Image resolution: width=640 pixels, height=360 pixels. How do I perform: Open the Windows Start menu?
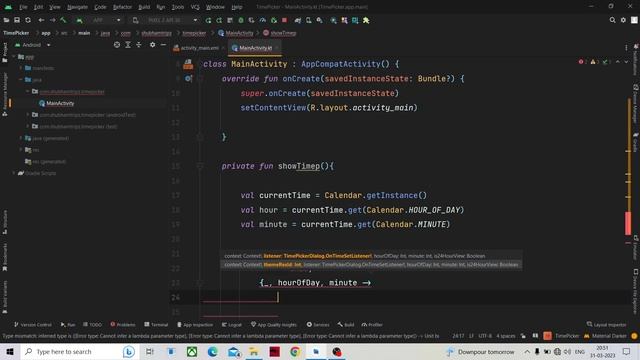coord(10,351)
